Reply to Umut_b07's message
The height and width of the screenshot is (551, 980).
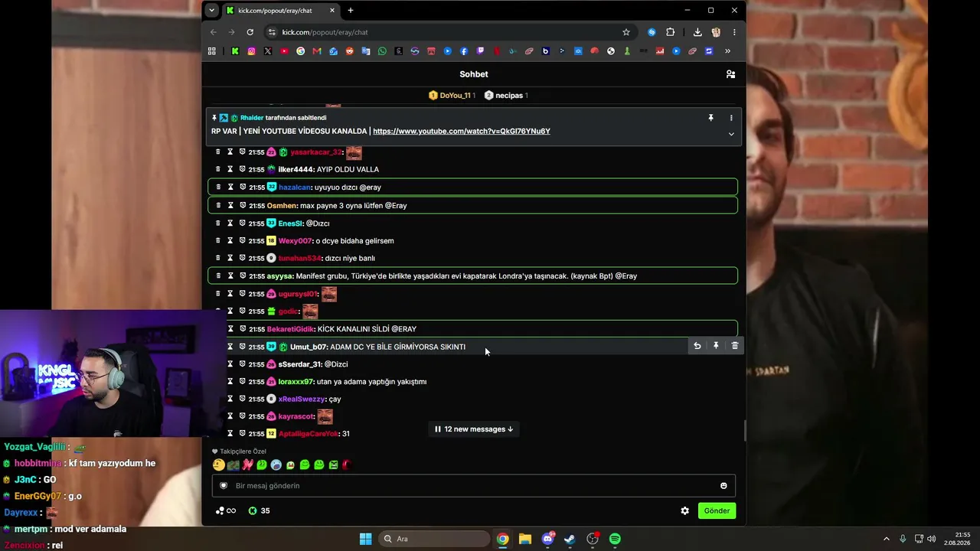point(697,346)
